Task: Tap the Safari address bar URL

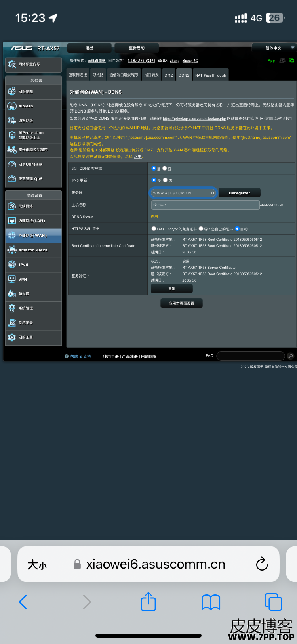Action: click(156, 564)
